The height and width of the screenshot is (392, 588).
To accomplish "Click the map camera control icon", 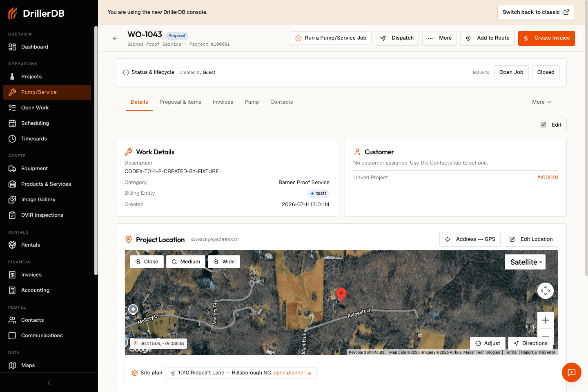I will (x=546, y=291).
